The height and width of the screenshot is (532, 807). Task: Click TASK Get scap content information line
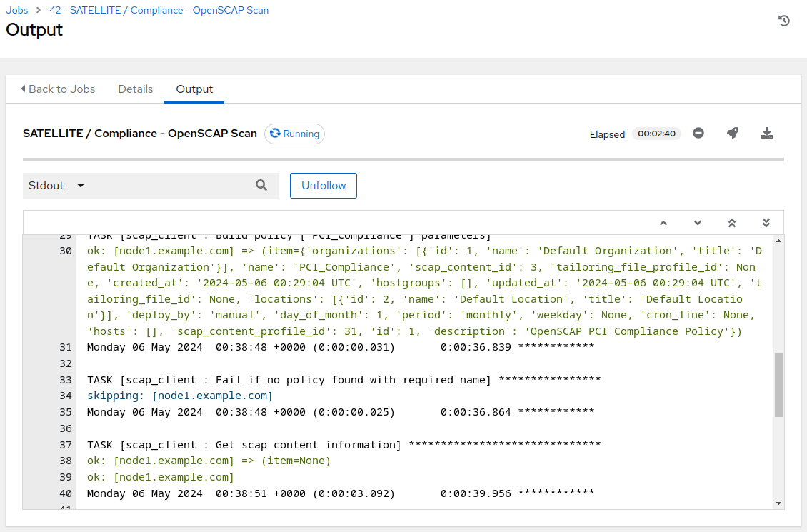point(344,445)
